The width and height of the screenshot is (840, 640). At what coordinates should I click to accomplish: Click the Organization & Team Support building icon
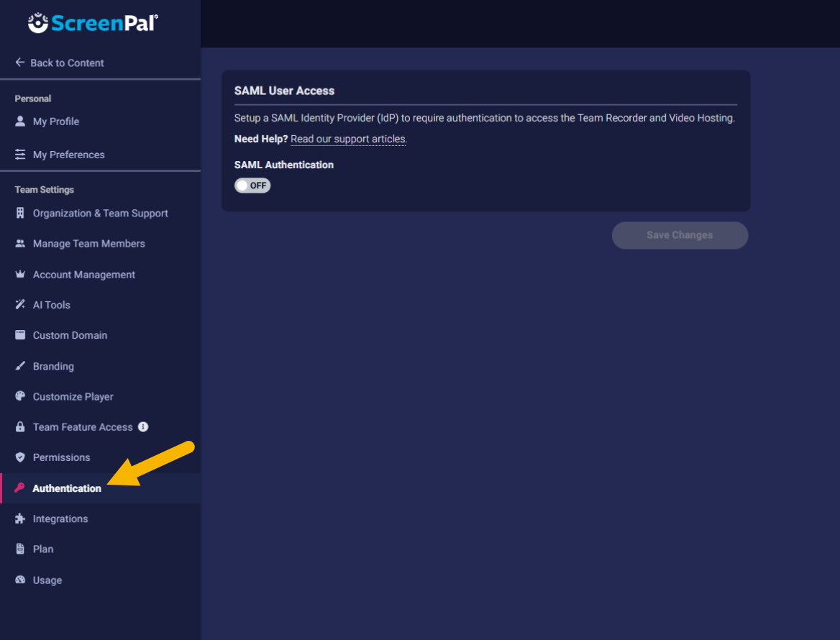click(x=20, y=214)
